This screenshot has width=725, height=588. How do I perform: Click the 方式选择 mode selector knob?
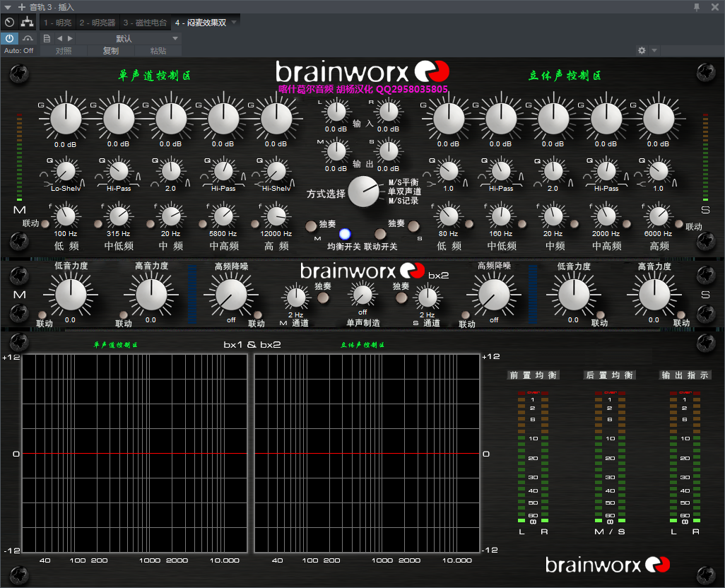[364, 192]
